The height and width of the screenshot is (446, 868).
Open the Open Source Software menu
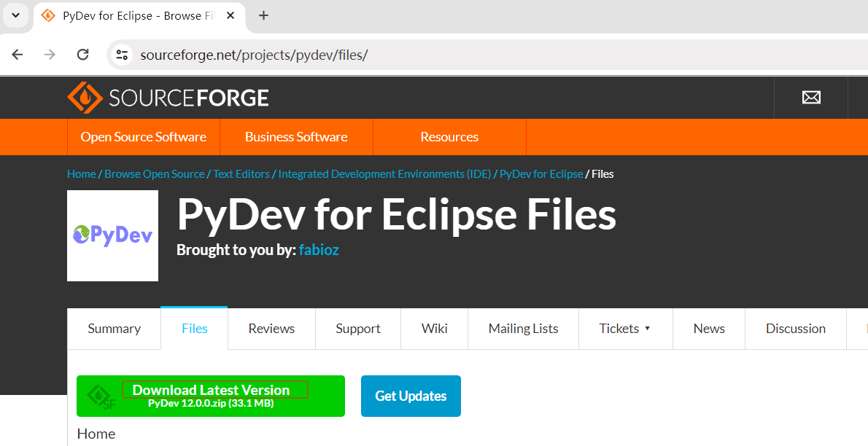143,137
